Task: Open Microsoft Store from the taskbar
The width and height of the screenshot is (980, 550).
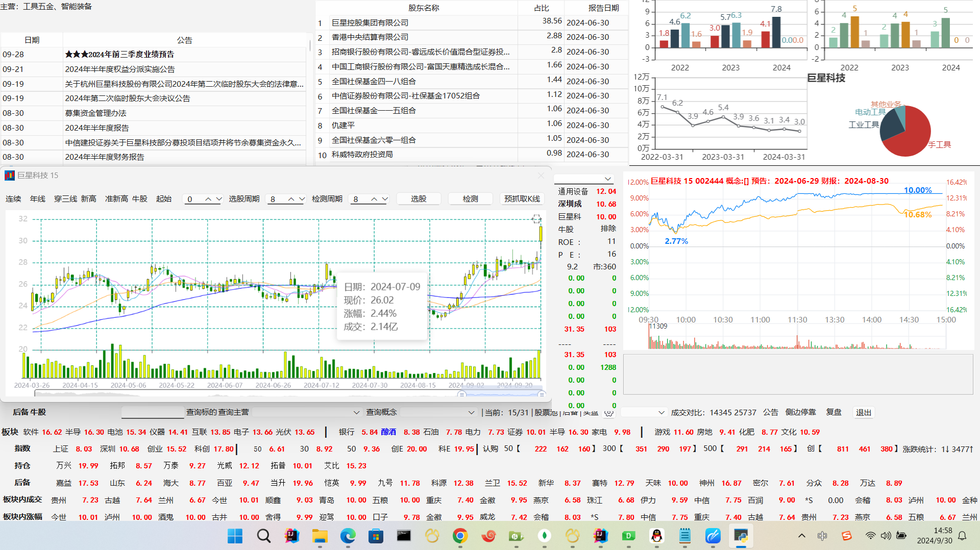Action: [376, 536]
